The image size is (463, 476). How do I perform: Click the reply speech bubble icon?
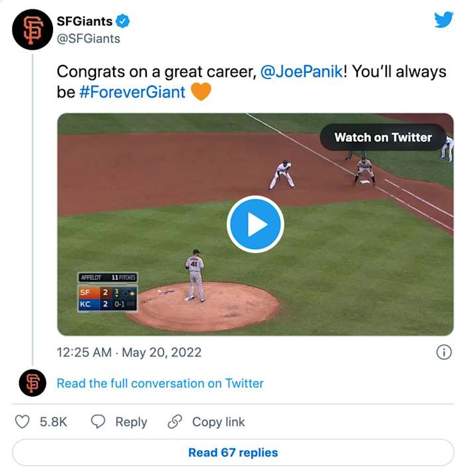coord(98,422)
